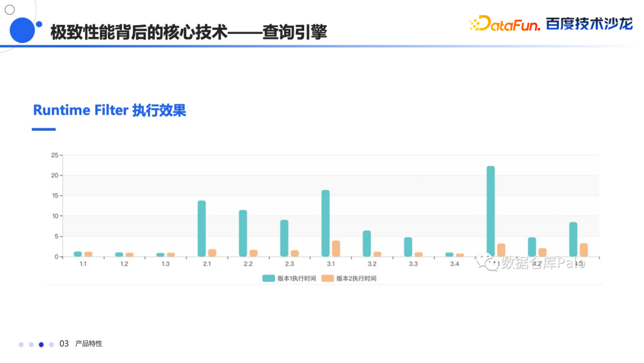Click the heading Runtime Filter 执行效果
The height and width of the screenshot is (363, 644).
(x=109, y=110)
